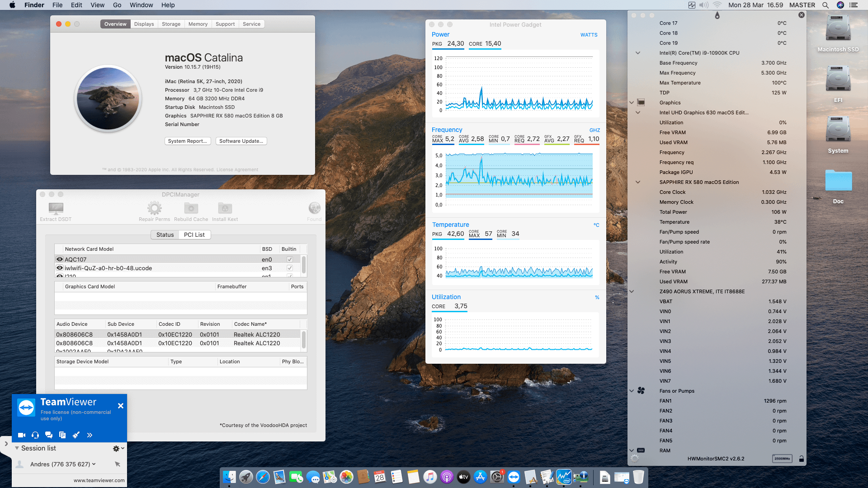
Task: Collapse the Fans or Pumps section
Action: pyautogui.click(x=631, y=390)
